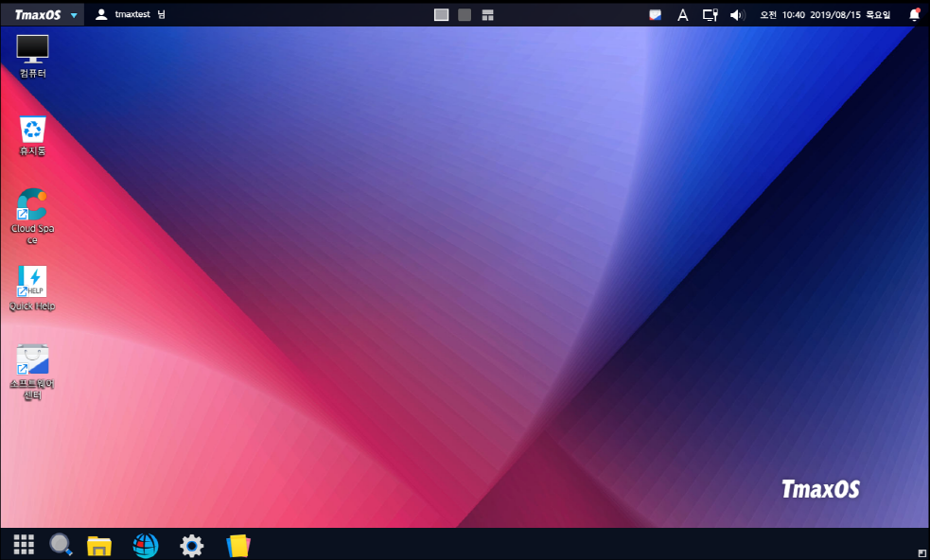Launch the globe web browser icon
This screenshot has height=560, width=930.
click(x=146, y=545)
